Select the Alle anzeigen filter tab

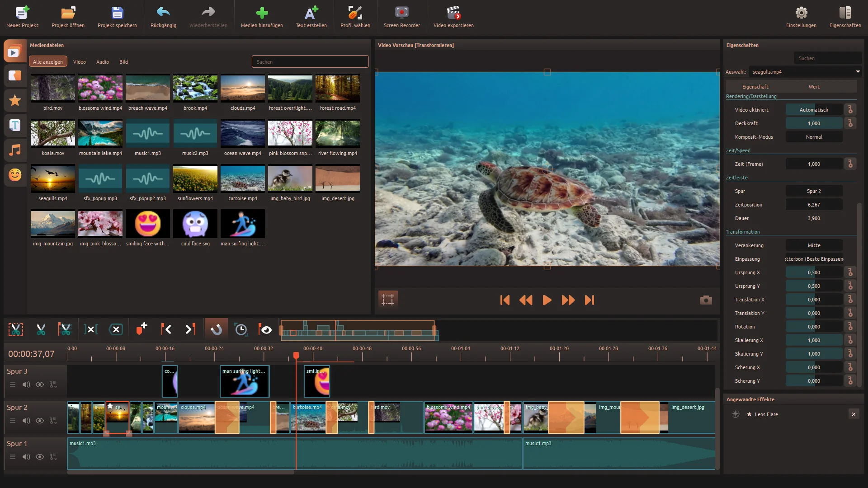tap(48, 62)
